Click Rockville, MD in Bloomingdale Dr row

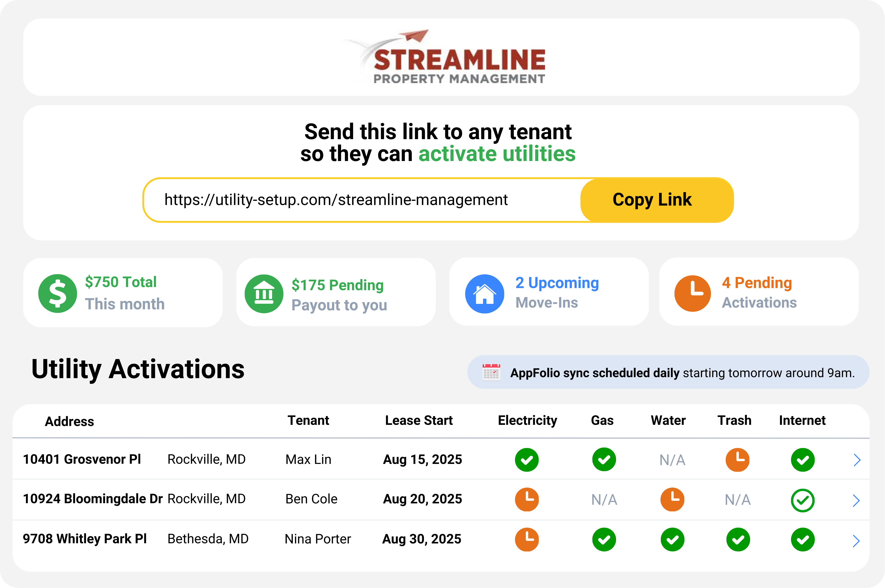[206, 499]
